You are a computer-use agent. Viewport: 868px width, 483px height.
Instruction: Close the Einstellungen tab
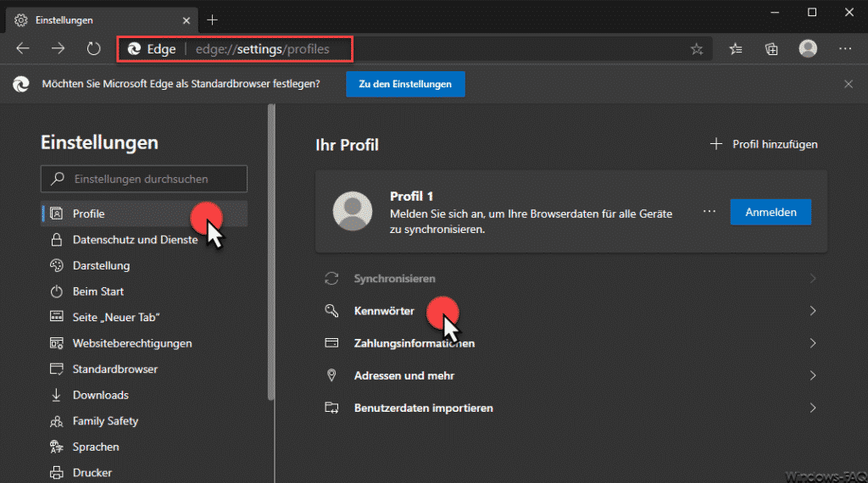pos(186,20)
